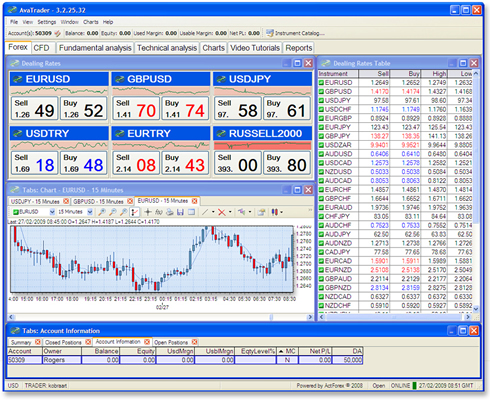Image resolution: width=490 pixels, height=400 pixels.
Task: Click the High column header in rates table
Action: pos(434,74)
